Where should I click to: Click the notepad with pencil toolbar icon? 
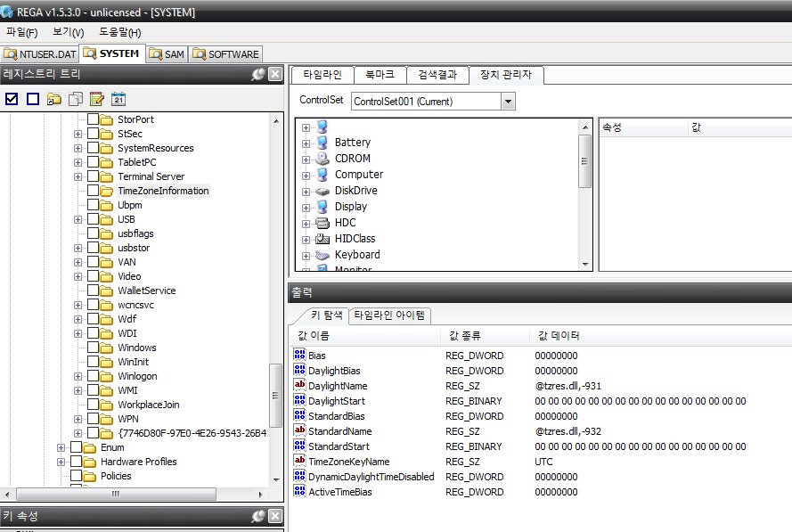(x=97, y=99)
